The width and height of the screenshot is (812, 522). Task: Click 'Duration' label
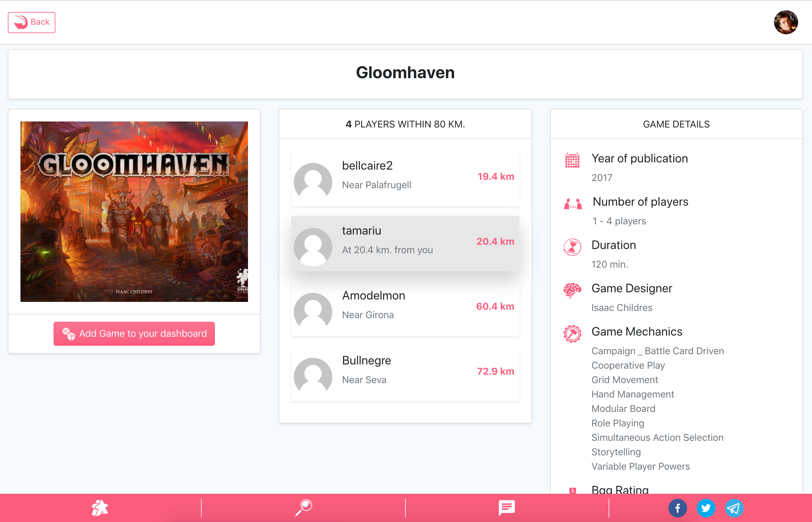614,245
